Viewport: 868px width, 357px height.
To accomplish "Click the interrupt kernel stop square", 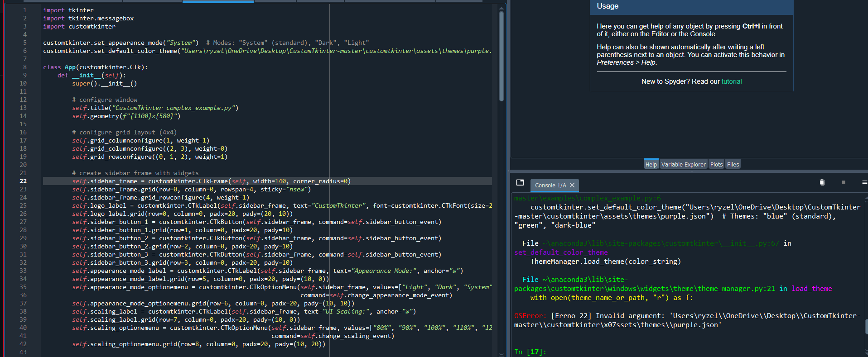I will click(844, 182).
